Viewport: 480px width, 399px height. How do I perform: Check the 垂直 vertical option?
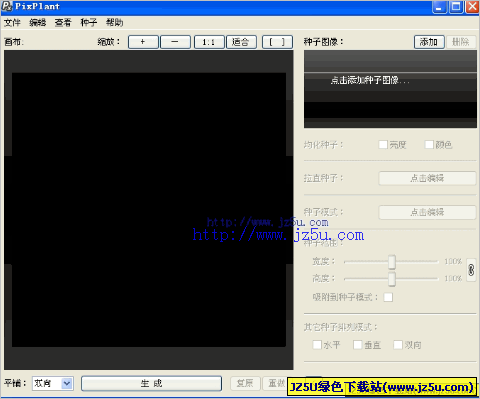point(358,345)
